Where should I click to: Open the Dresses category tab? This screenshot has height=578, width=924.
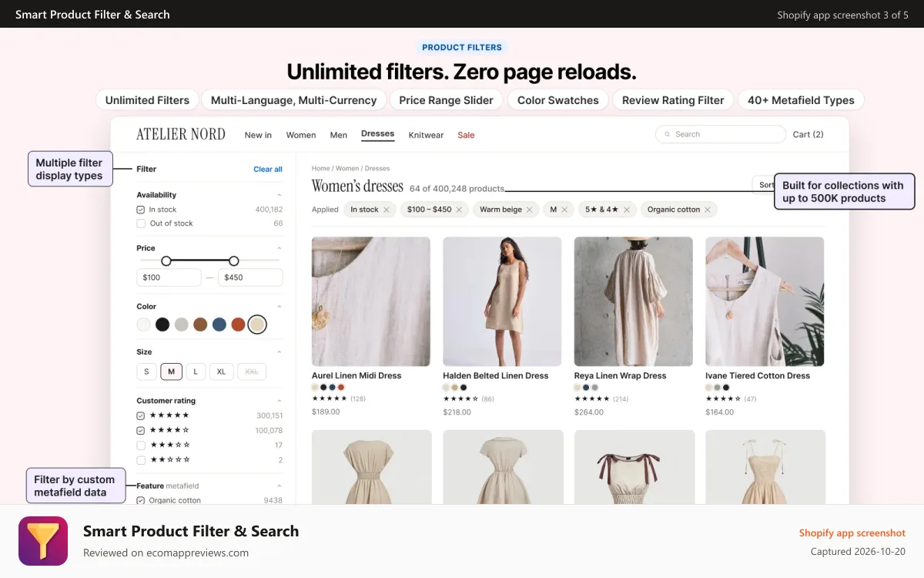click(377, 134)
